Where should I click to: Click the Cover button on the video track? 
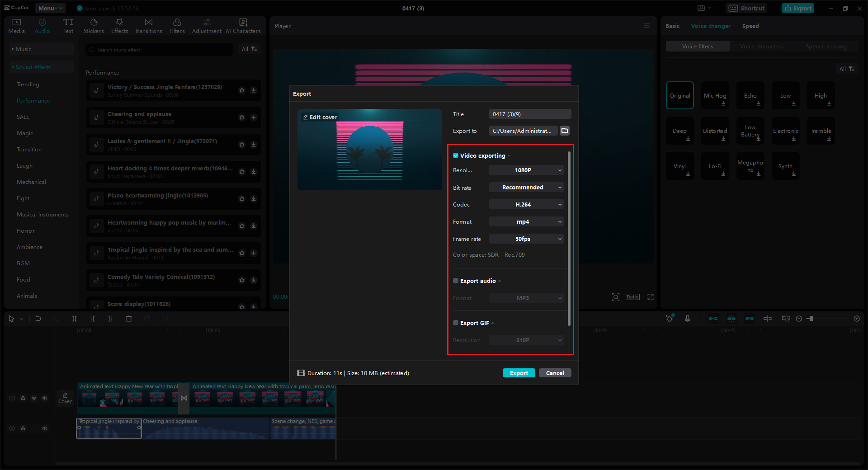click(65, 398)
